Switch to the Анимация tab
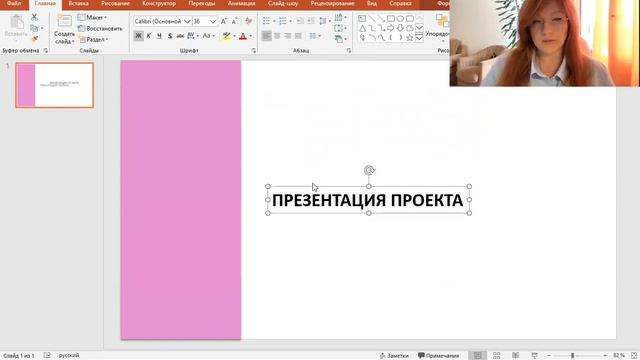Image resolution: width=640 pixels, height=360 pixels. [x=241, y=3]
